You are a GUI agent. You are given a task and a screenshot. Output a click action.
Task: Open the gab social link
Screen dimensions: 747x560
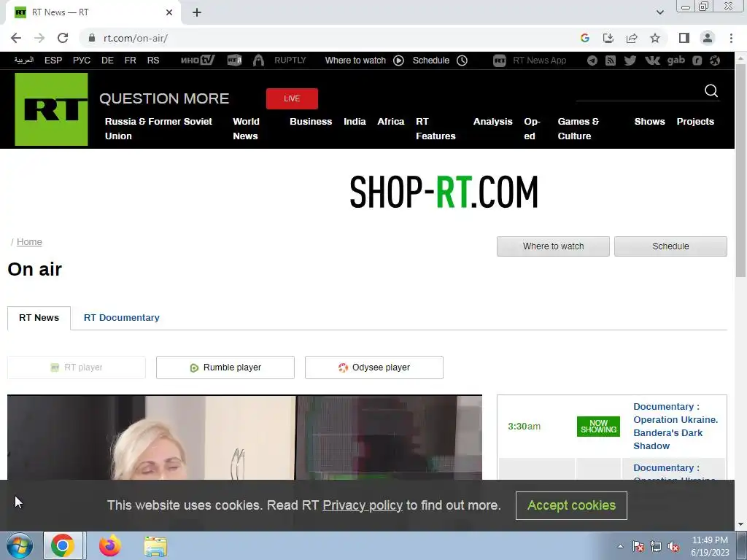click(x=676, y=60)
